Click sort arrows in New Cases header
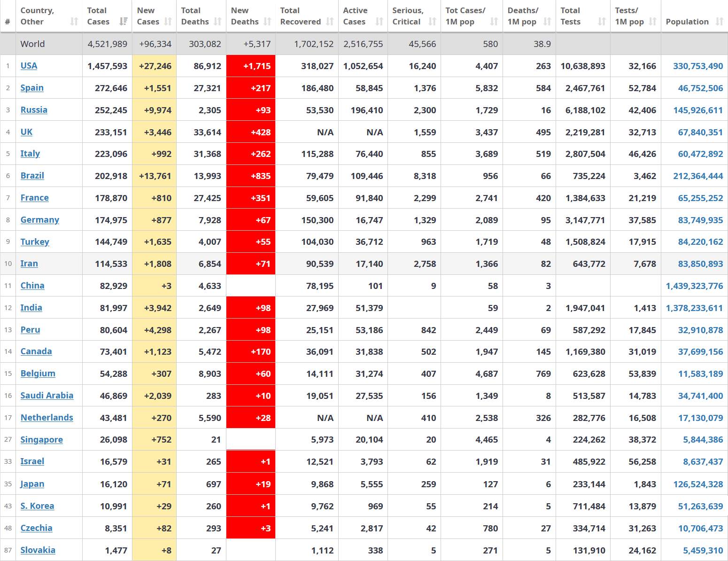 click(x=168, y=22)
